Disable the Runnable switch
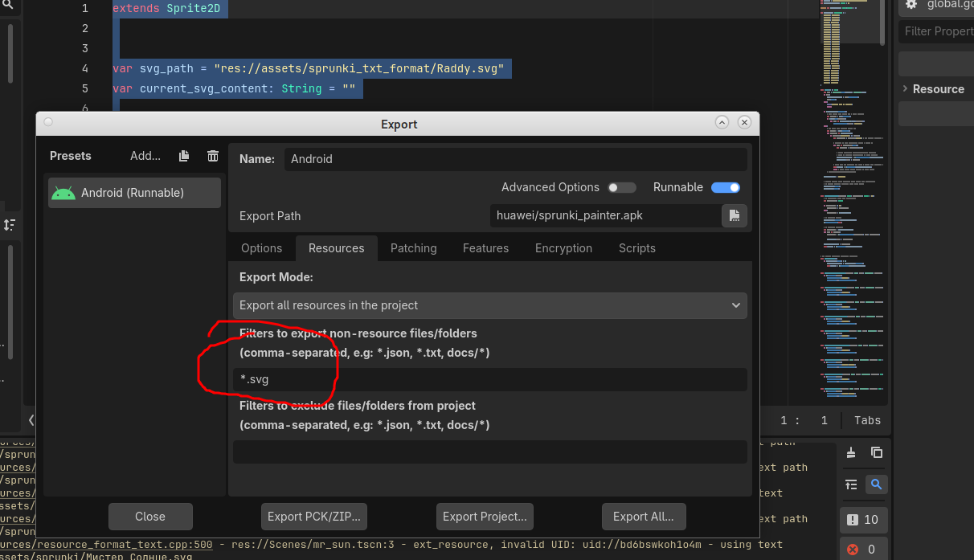Viewport: 974px width, 560px height. point(725,187)
